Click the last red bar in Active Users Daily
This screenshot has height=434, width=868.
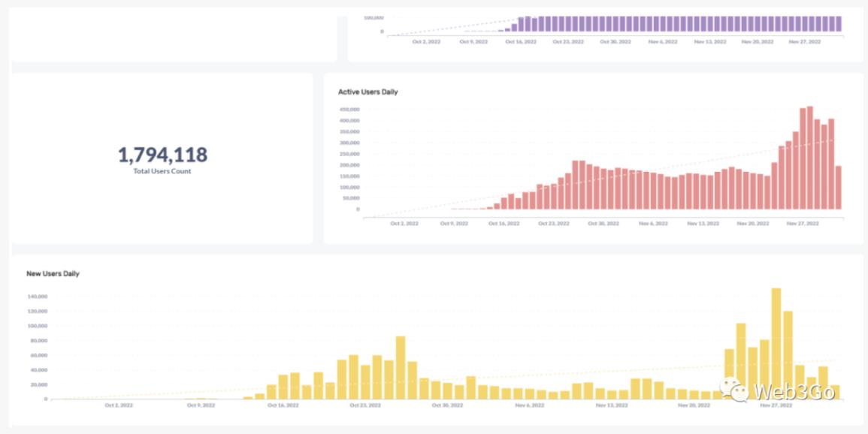point(838,188)
